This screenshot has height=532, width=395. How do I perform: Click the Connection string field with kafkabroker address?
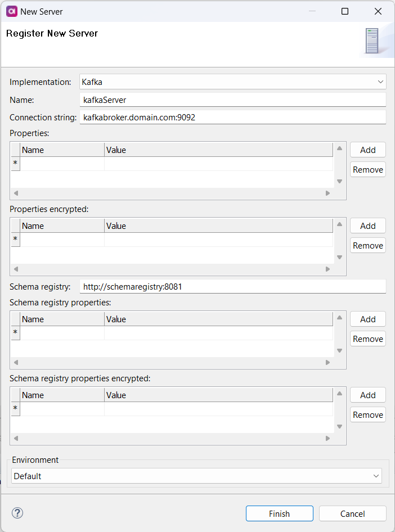[x=232, y=117]
